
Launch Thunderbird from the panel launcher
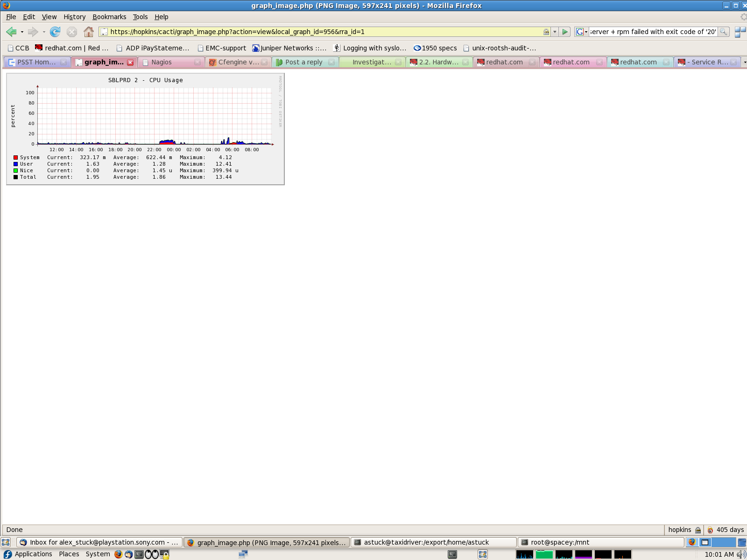tap(128, 554)
